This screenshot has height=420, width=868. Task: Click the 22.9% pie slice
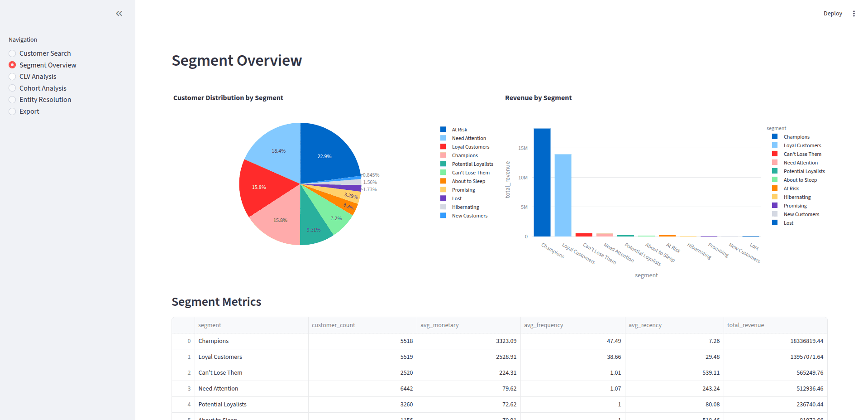(x=325, y=156)
